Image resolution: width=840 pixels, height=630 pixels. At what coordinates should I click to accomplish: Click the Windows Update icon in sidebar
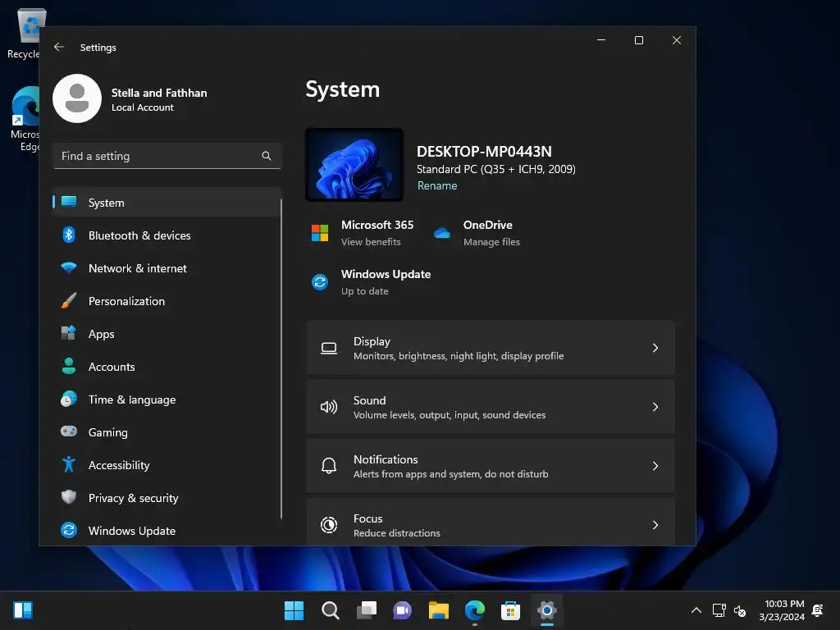[x=69, y=531]
